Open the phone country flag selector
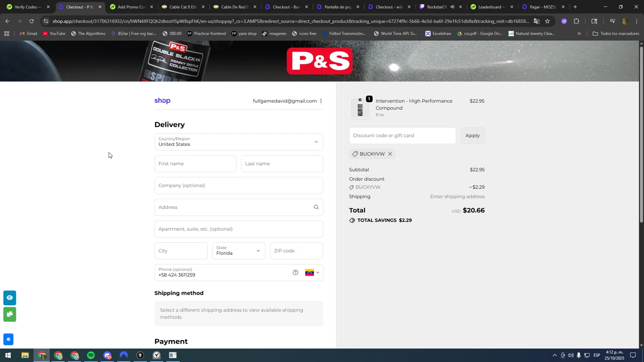The height and width of the screenshot is (362, 644). click(312, 273)
